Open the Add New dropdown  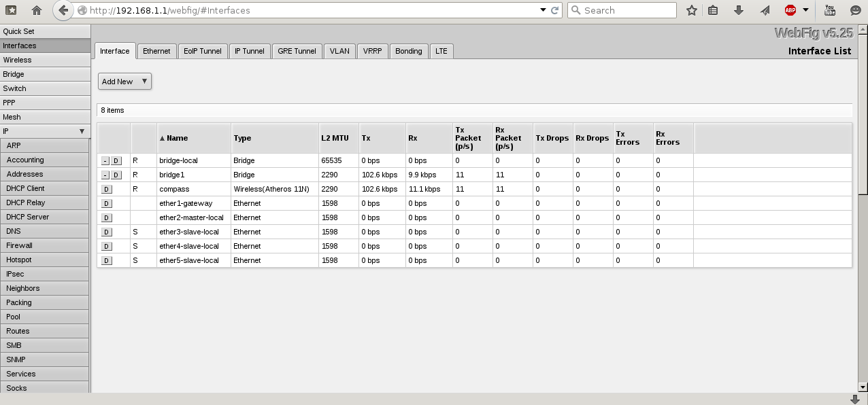[124, 82]
